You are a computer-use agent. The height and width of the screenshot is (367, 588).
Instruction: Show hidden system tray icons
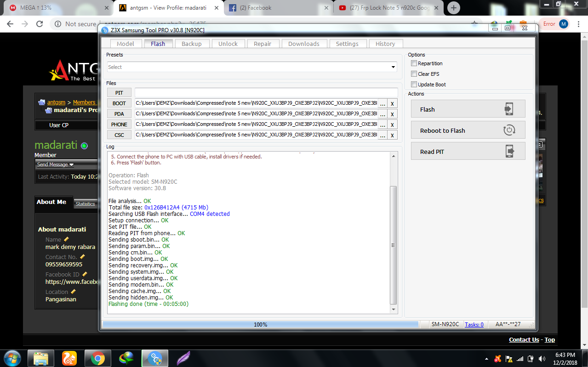point(487,359)
